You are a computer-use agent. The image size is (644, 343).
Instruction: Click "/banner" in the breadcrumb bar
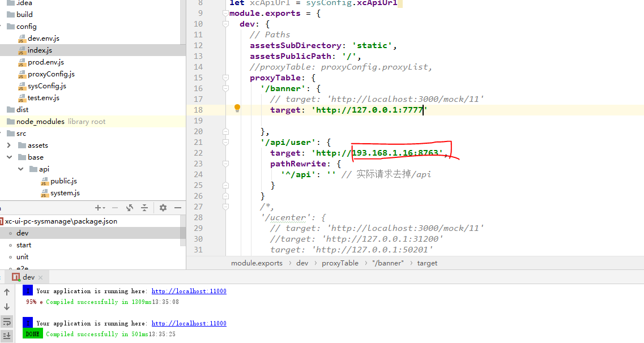(388, 263)
